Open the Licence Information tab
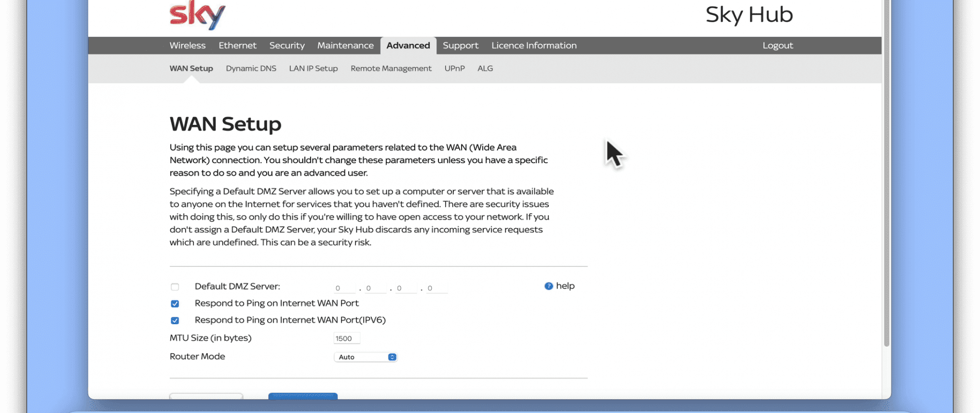 coord(534,45)
